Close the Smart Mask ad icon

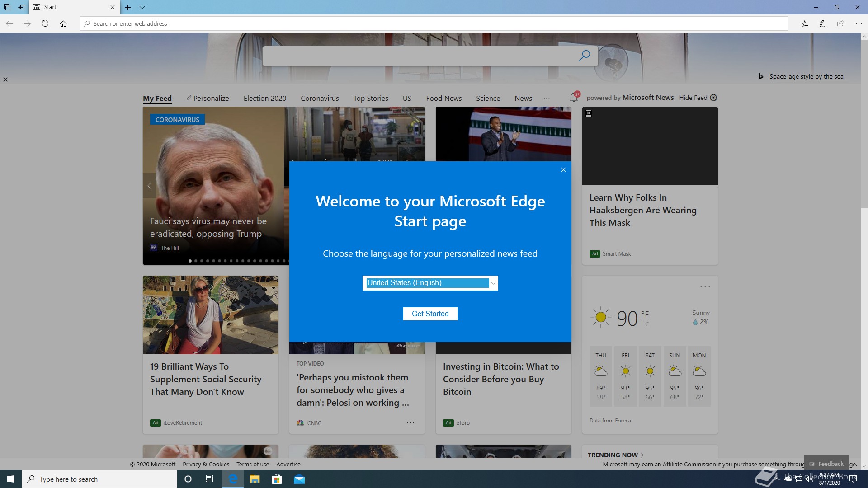(x=589, y=113)
